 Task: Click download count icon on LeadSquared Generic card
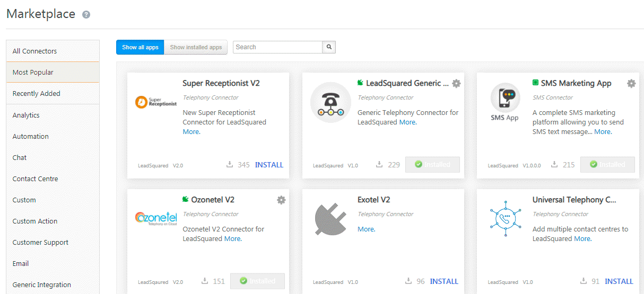pyautogui.click(x=379, y=165)
